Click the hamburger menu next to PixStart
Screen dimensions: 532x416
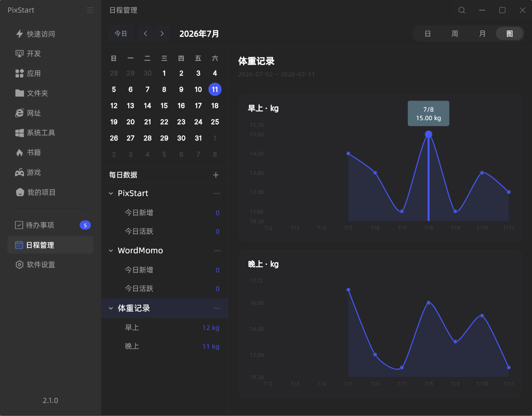(x=90, y=10)
